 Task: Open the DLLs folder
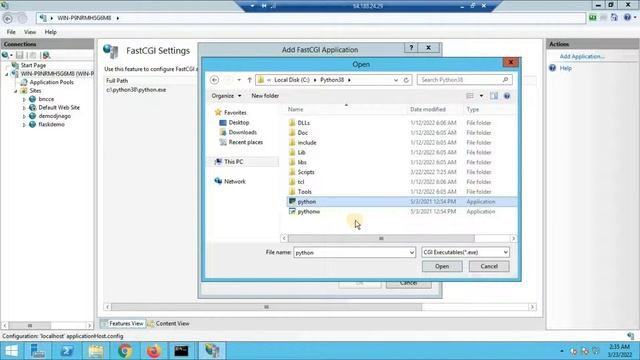(304, 123)
